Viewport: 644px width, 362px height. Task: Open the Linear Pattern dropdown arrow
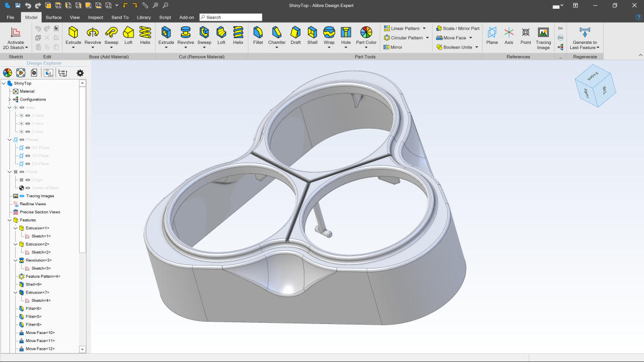(x=424, y=29)
